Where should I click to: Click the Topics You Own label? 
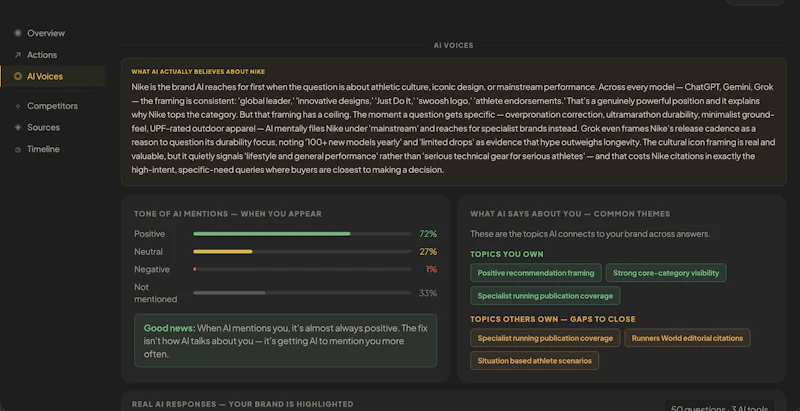(x=507, y=254)
